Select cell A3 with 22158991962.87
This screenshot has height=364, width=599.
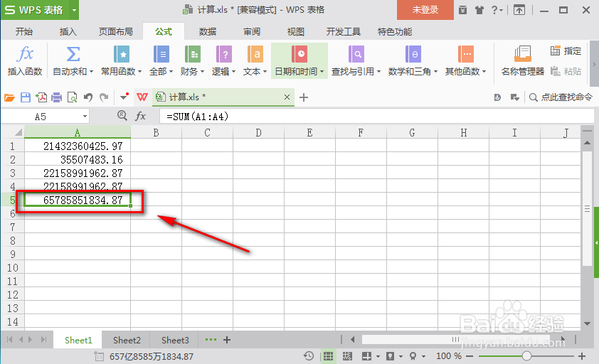pos(78,173)
